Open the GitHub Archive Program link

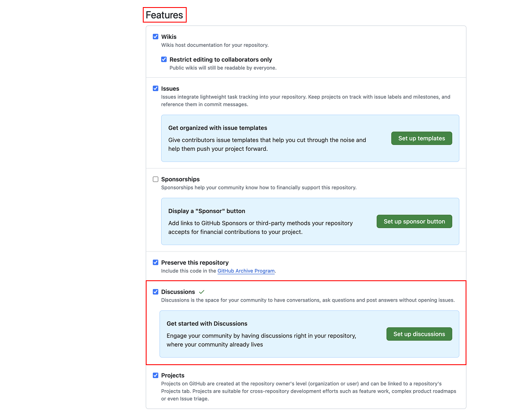246,271
